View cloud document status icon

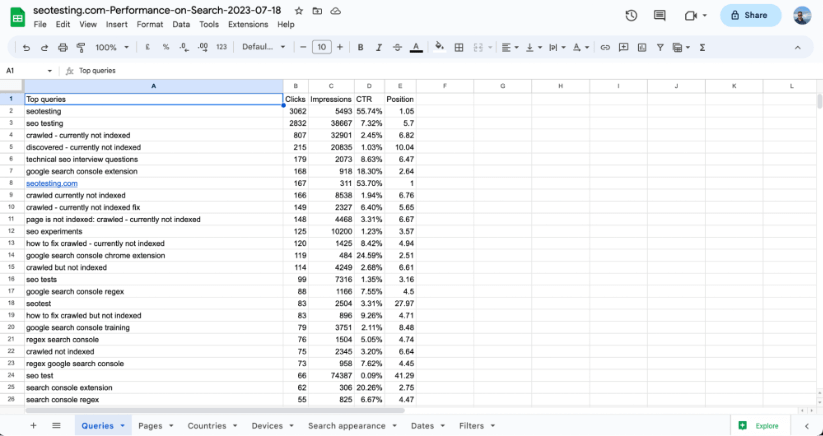(336, 10)
